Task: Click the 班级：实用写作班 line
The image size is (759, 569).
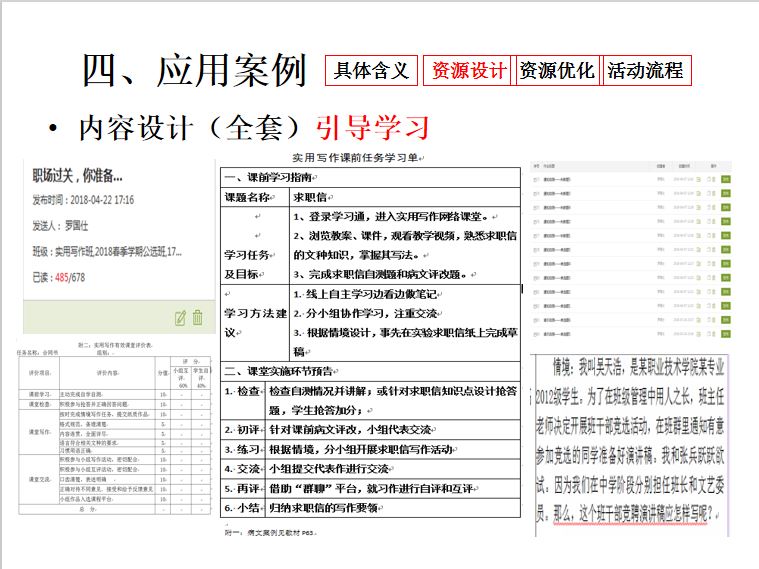Action: pyautogui.click(x=107, y=251)
